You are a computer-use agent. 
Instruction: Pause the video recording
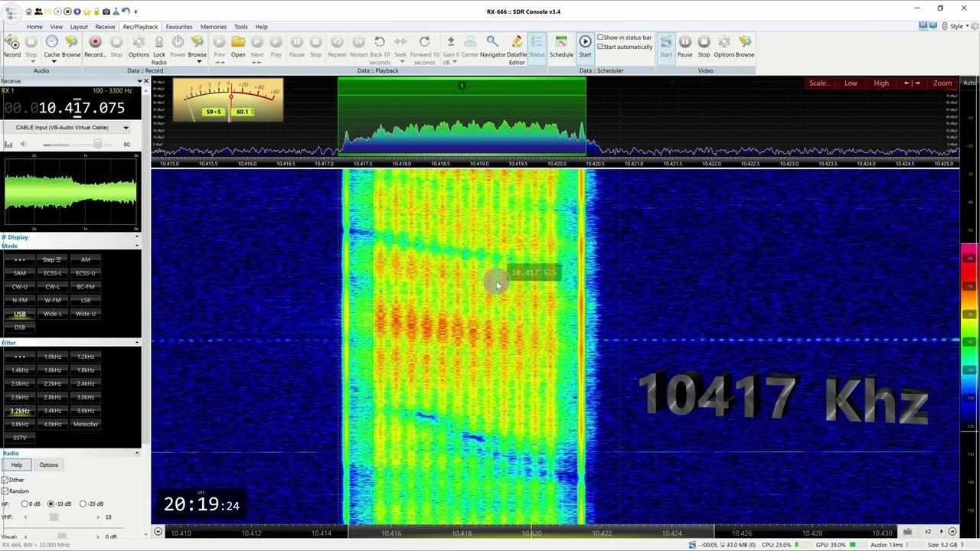[685, 46]
